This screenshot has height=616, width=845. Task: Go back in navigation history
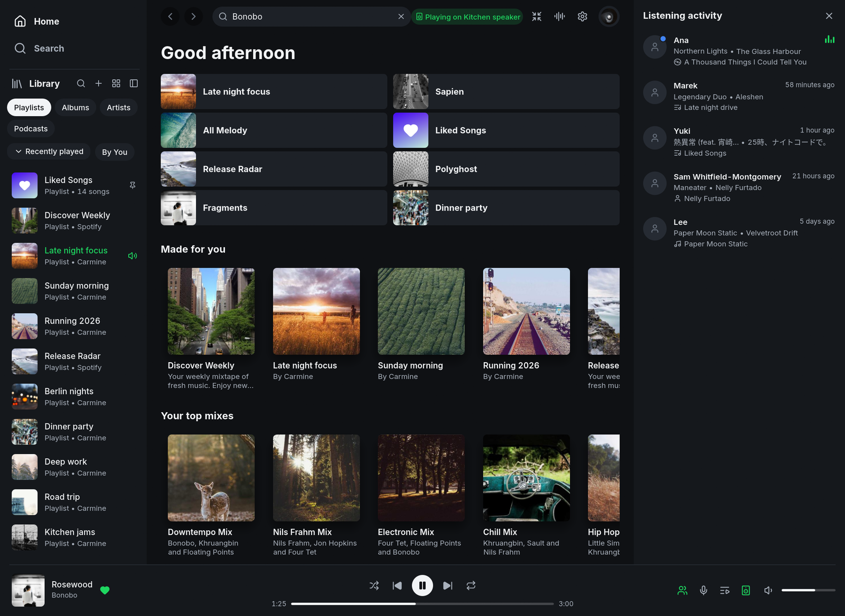pyautogui.click(x=170, y=16)
